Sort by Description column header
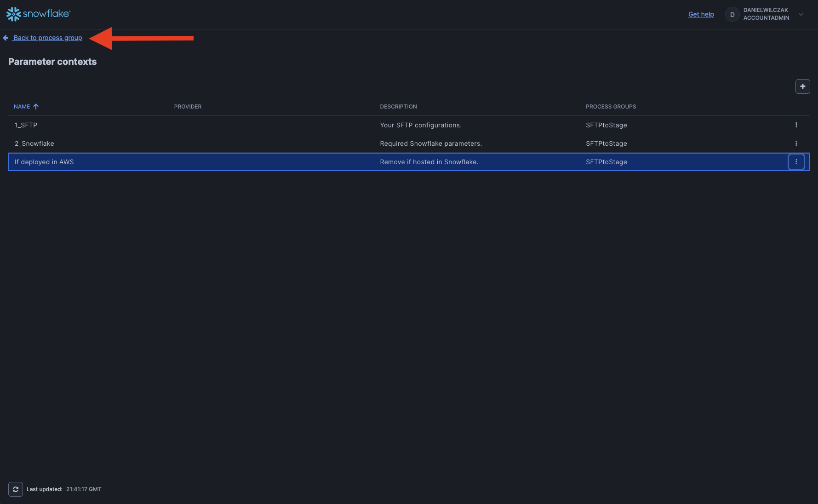This screenshot has height=504, width=818. tap(398, 107)
